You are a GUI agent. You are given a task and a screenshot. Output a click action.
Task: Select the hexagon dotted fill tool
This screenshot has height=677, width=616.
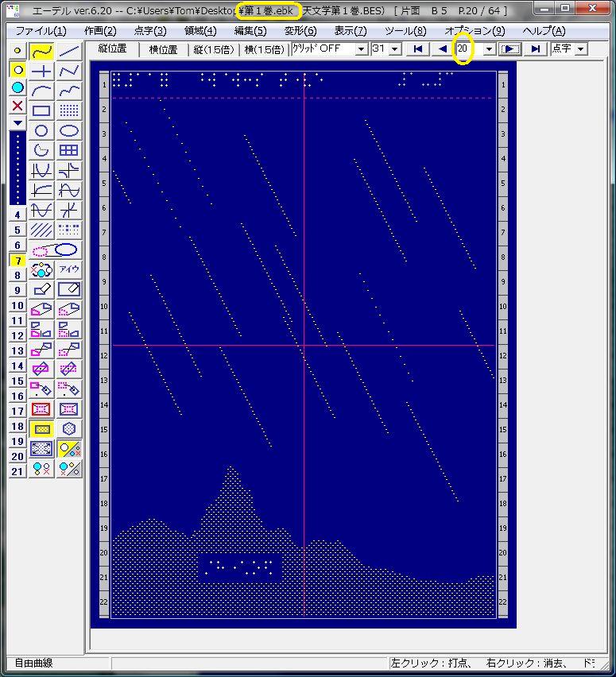[x=69, y=429]
